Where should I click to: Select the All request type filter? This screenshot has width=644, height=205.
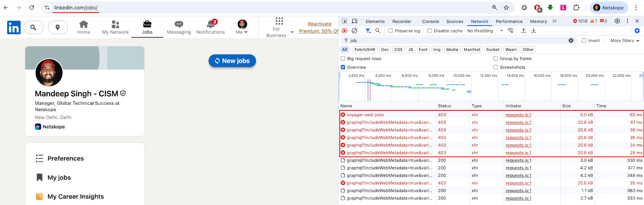pyautogui.click(x=345, y=50)
